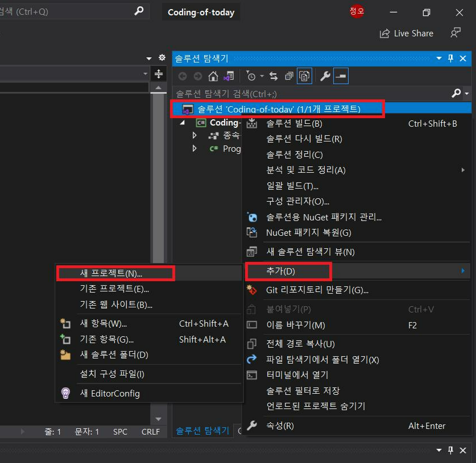This screenshot has height=463, width=476.
Task: Open the 추가(D) submenu
Action: [357, 271]
